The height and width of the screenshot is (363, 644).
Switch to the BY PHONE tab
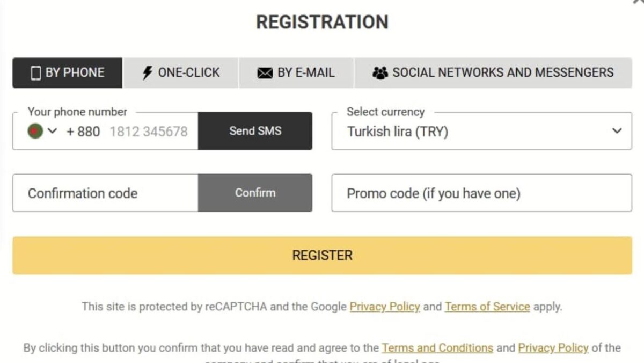click(x=68, y=73)
